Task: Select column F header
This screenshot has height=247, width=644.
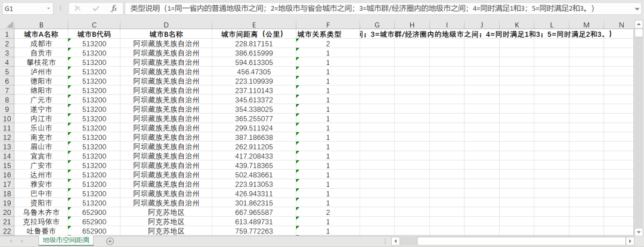Action: click(x=328, y=25)
